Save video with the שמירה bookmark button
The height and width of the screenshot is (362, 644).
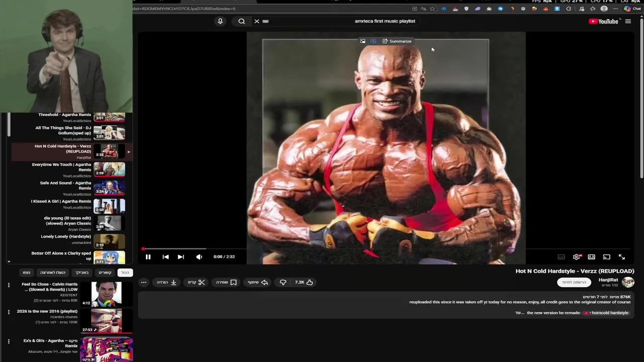click(226, 283)
